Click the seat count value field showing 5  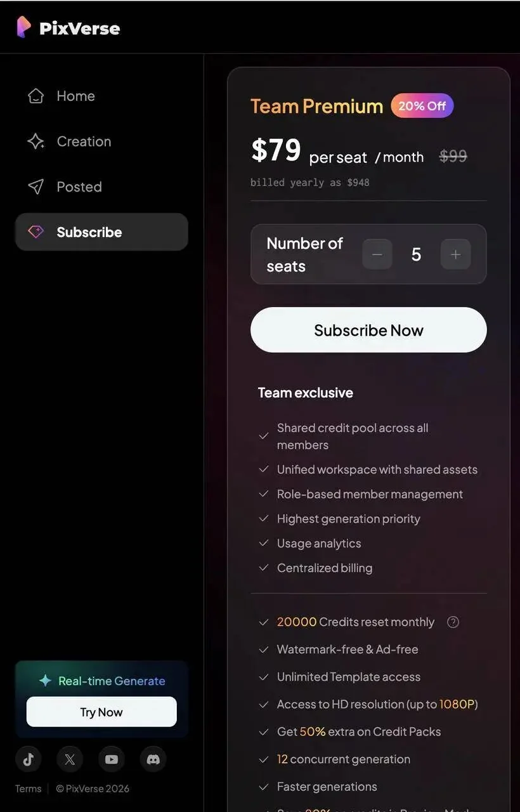pyautogui.click(x=416, y=254)
